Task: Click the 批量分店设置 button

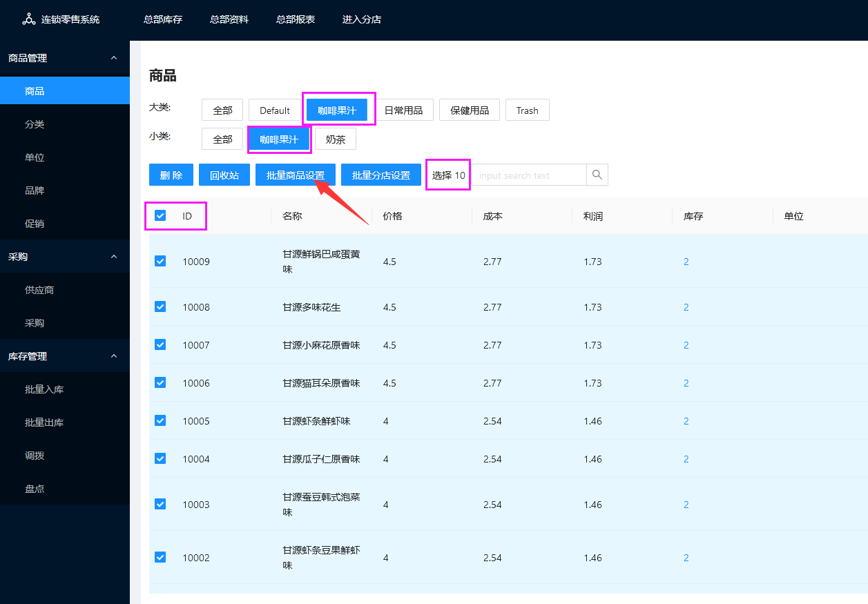Action: (x=381, y=175)
